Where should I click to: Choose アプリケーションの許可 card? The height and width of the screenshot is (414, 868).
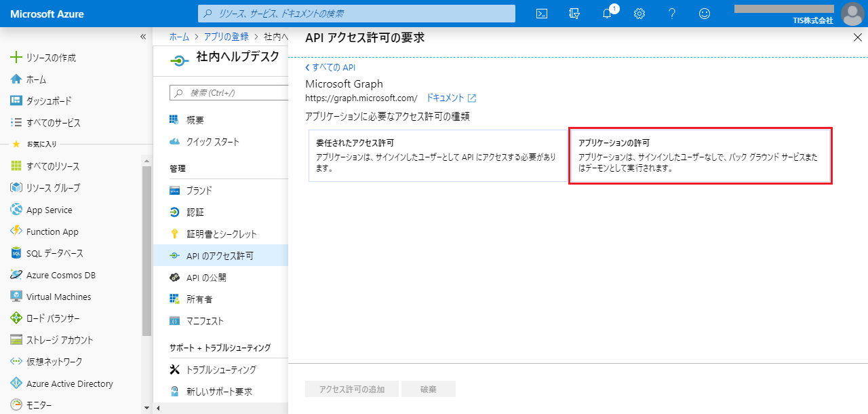tap(700, 155)
